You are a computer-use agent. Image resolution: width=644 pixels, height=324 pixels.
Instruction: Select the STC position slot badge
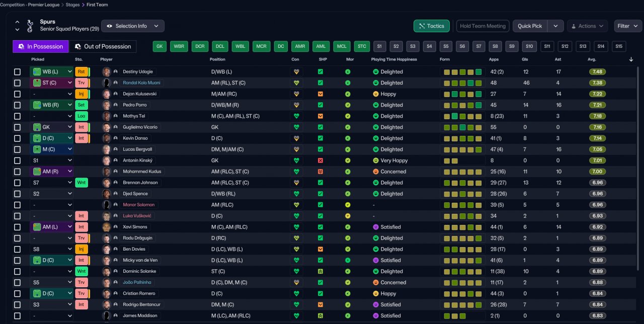click(362, 46)
